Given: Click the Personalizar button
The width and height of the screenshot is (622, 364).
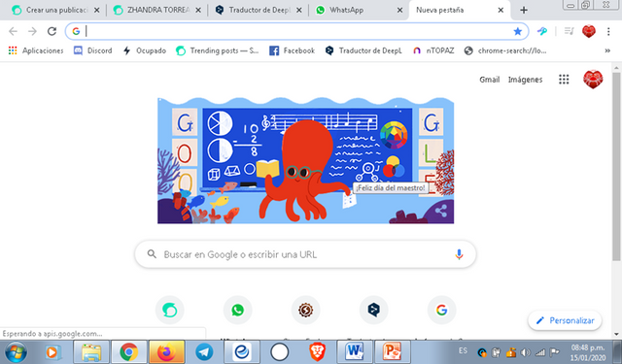Looking at the screenshot, I should [565, 320].
